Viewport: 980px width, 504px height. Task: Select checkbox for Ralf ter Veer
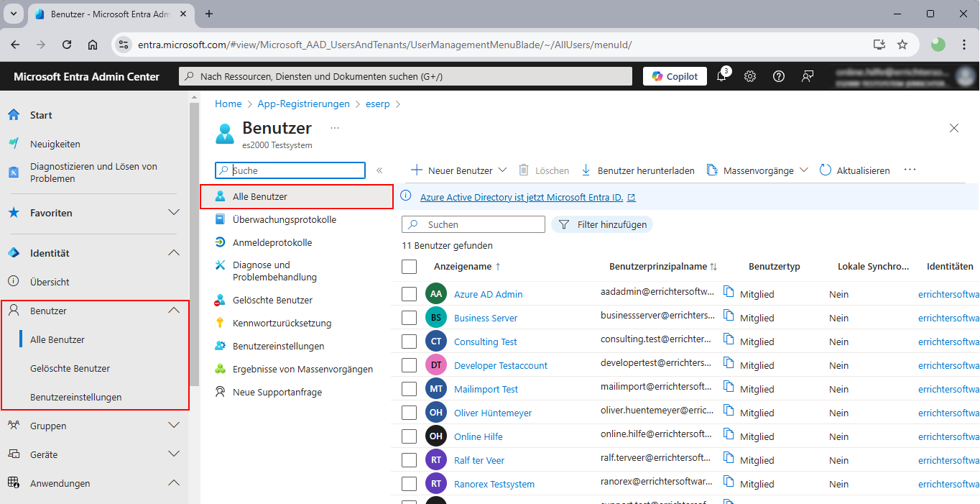click(409, 460)
